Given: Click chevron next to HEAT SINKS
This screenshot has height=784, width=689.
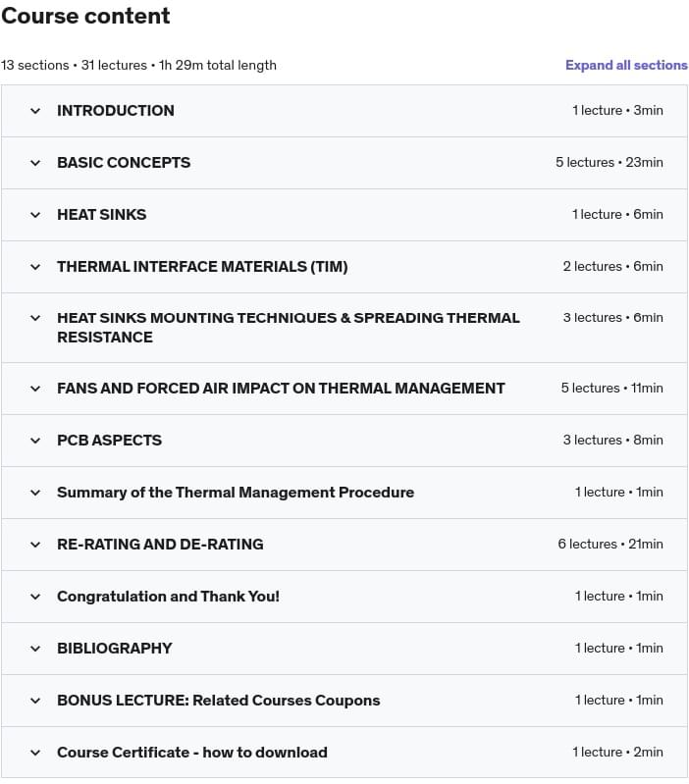Looking at the screenshot, I should [35, 215].
